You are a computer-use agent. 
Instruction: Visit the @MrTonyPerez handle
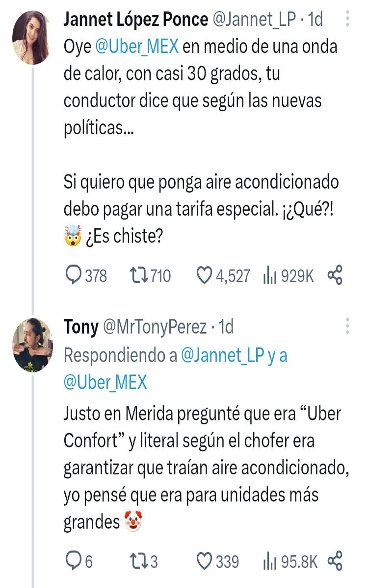pos(155,327)
